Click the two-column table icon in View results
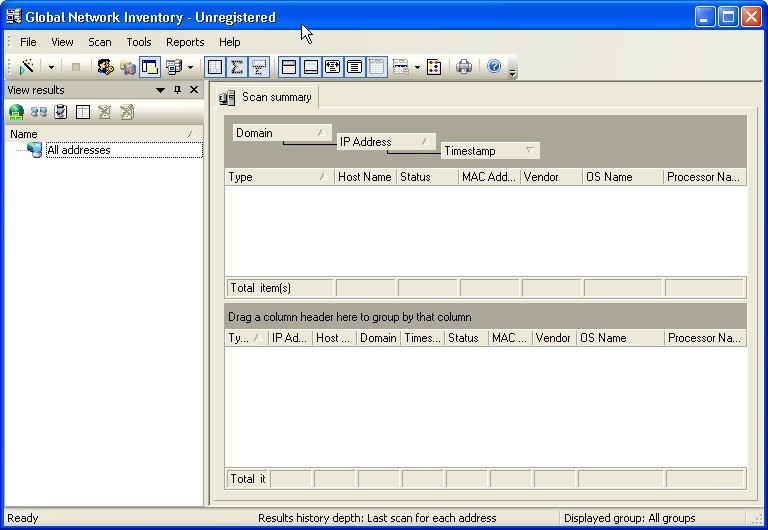This screenshot has width=768, height=530. 83,112
